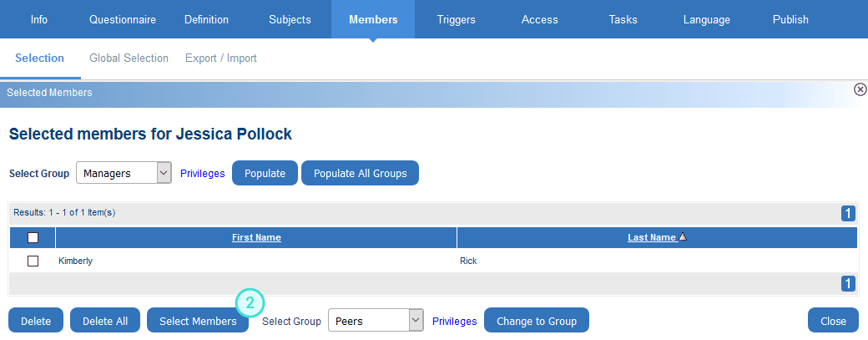The image size is (868, 340).
Task: Close the Selected Members panel with X icon
Action: pyautogui.click(x=860, y=89)
